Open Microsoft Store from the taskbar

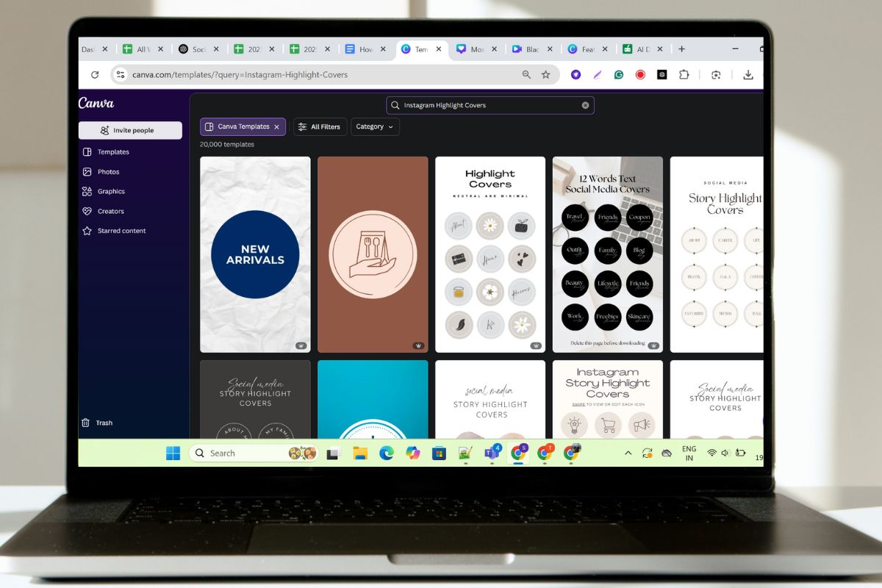[439, 453]
